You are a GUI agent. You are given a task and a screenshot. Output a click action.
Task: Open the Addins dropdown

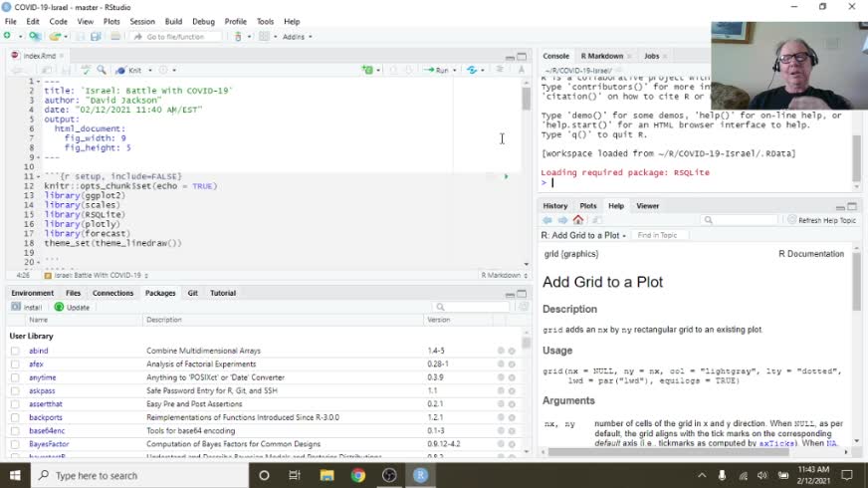pos(298,37)
